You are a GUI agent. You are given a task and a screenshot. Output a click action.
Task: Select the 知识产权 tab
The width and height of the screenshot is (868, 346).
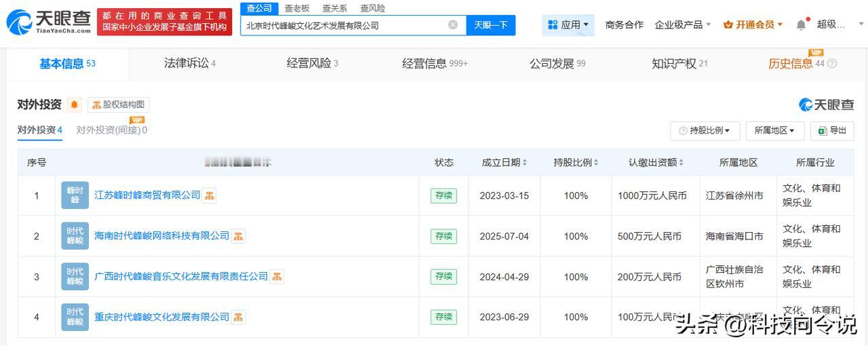pos(679,63)
